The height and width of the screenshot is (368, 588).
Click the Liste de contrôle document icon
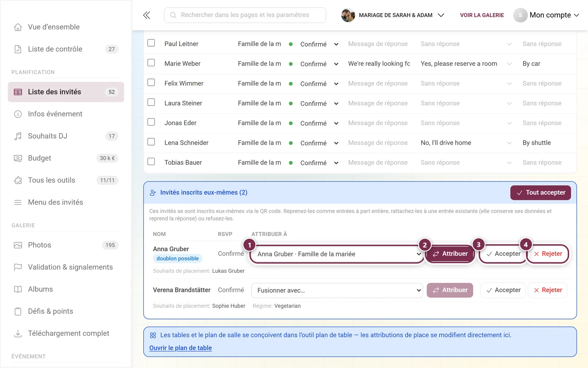click(x=18, y=49)
